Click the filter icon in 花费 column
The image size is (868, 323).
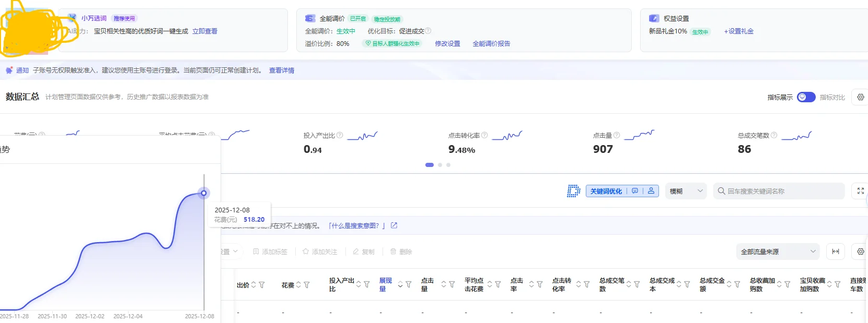click(307, 285)
